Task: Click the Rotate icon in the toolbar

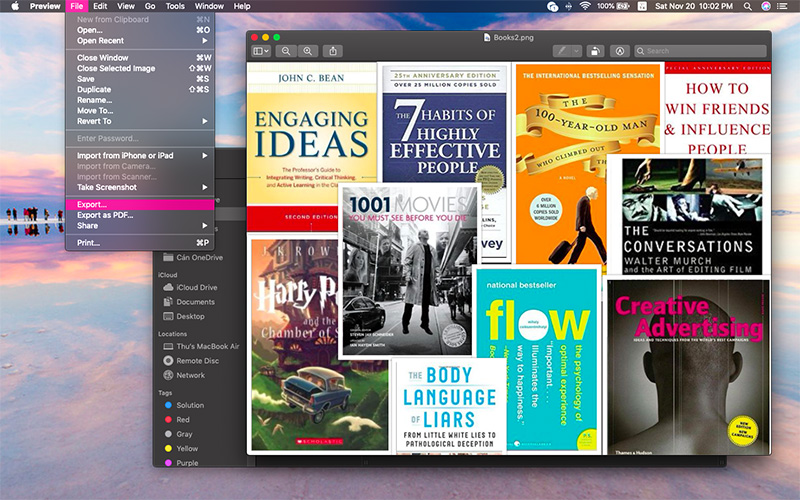Action: [x=594, y=51]
